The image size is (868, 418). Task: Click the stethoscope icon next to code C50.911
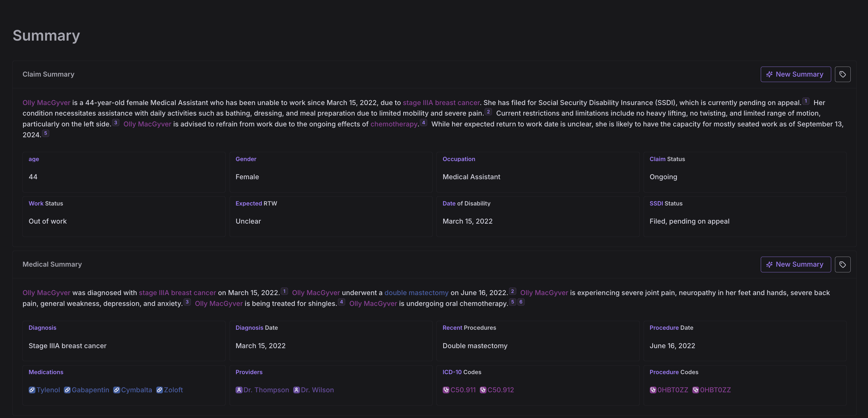tap(446, 390)
